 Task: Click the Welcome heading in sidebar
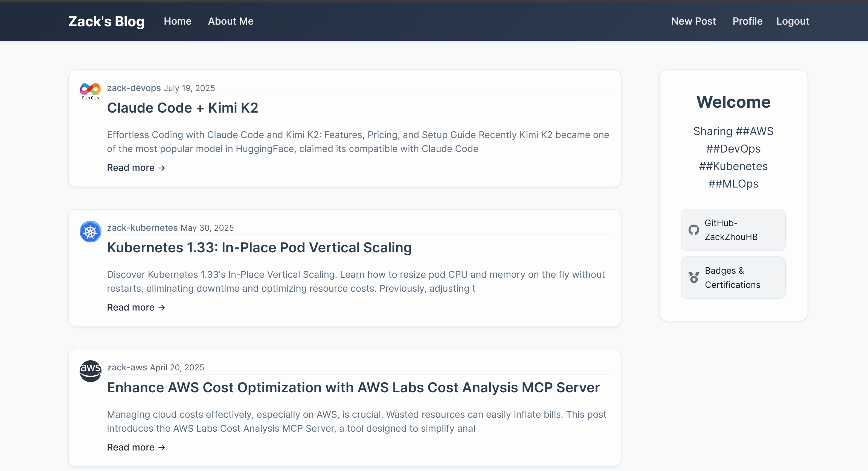click(x=733, y=102)
